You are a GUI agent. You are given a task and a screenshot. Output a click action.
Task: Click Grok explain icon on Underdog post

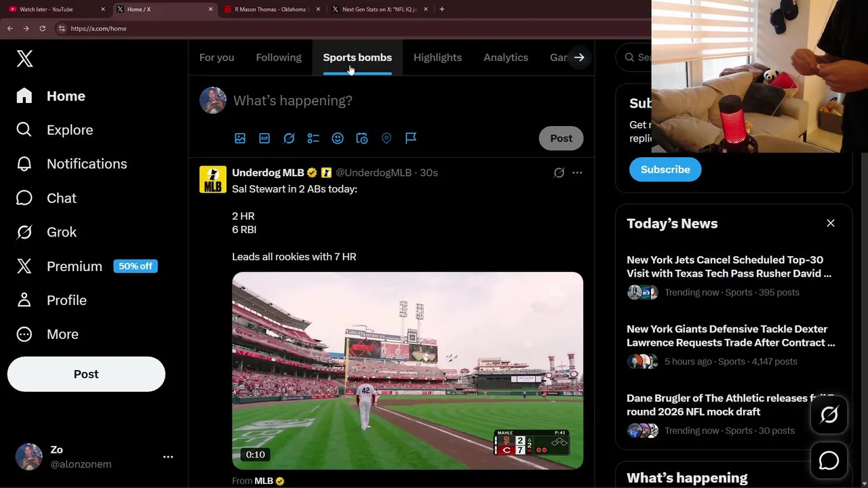pyautogui.click(x=559, y=173)
